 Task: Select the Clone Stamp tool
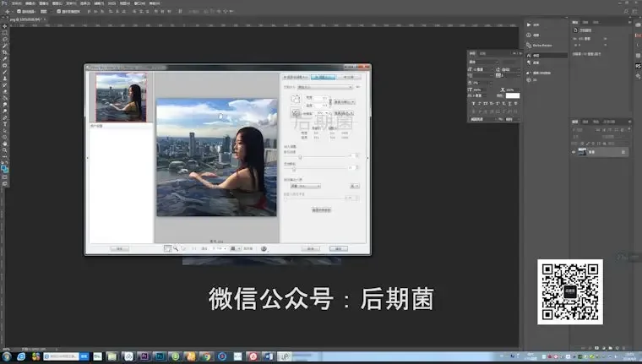[6, 78]
